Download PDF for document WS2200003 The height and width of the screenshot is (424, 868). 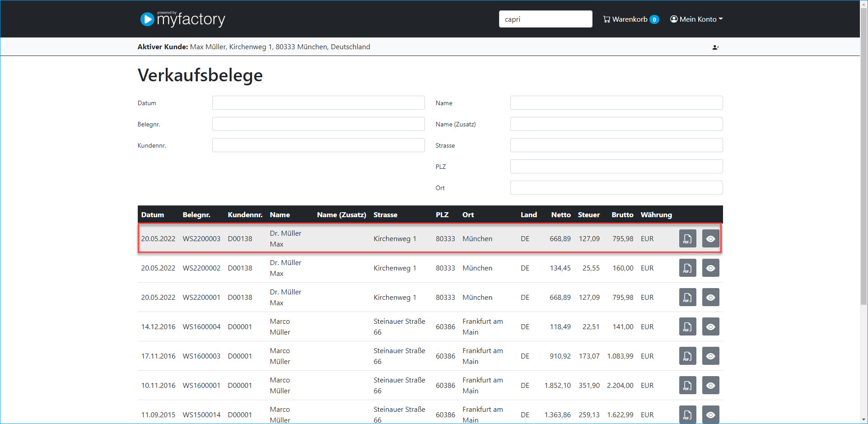coord(687,238)
